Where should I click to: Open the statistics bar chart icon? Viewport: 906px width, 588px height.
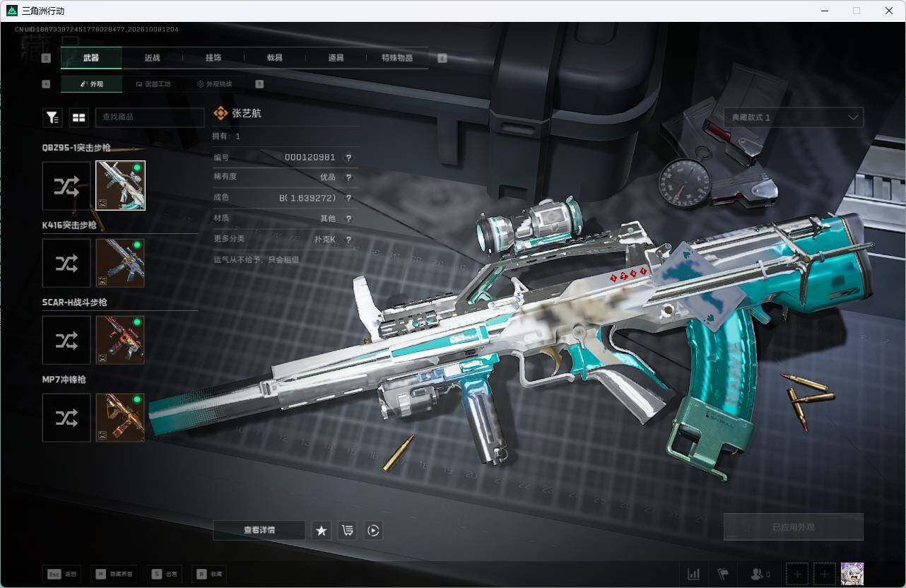tap(694, 574)
